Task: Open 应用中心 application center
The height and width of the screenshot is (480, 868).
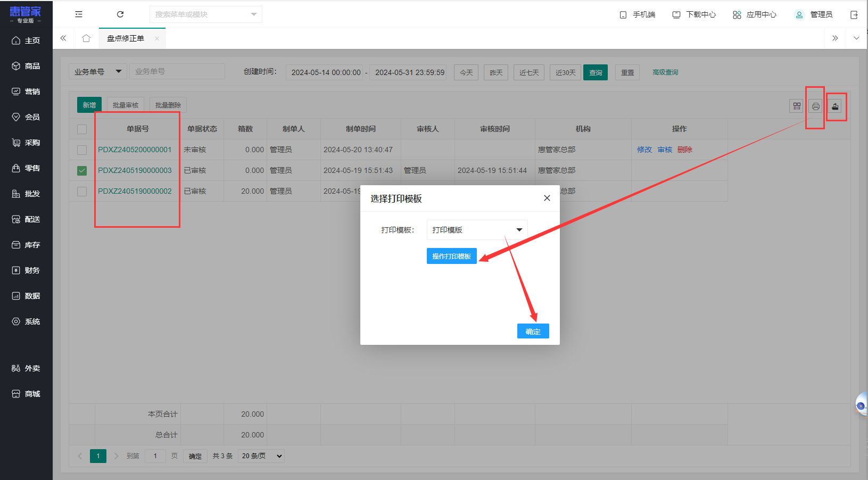Action: tap(755, 14)
